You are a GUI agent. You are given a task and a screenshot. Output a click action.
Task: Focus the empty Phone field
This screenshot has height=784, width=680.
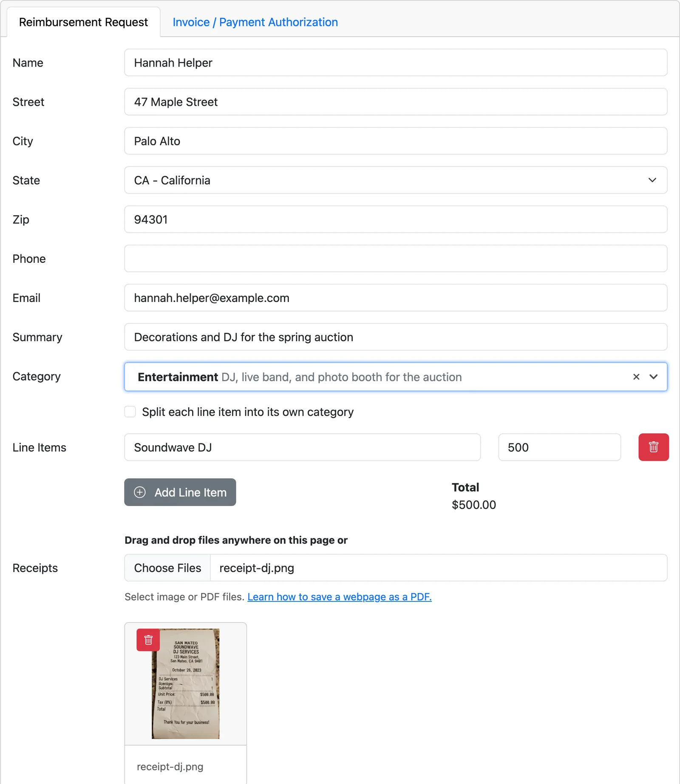(x=396, y=259)
